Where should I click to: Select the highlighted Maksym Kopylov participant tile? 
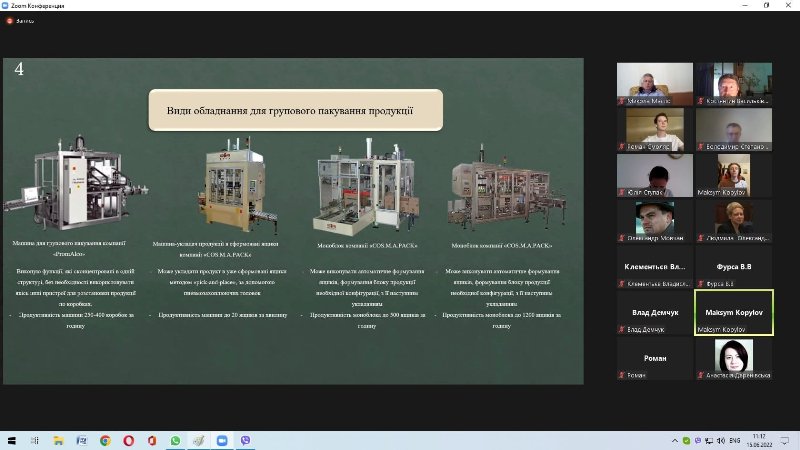(734, 312)
